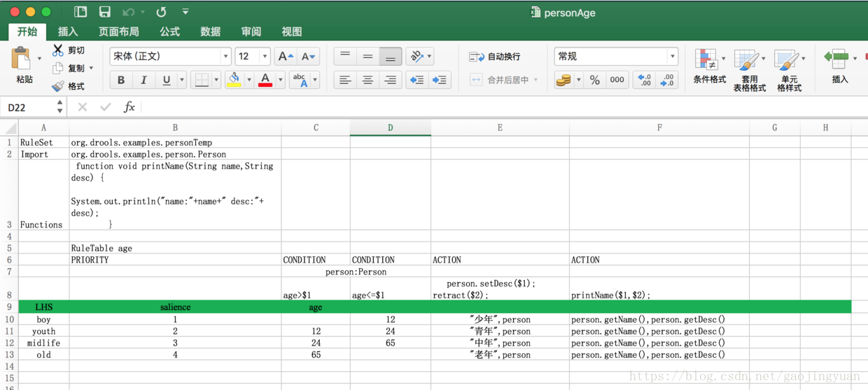Toggle Bold formatting
868x390 pixels.
click(121, 80)
